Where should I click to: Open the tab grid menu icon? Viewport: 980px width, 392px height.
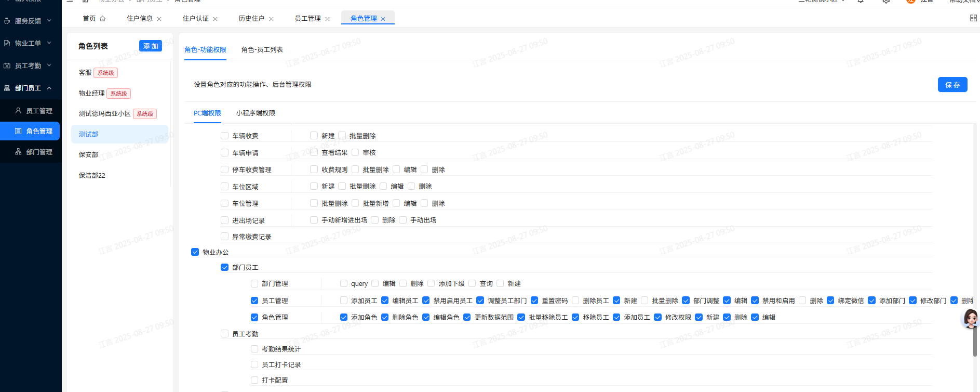pyautogui.click(x=973, y=18)
